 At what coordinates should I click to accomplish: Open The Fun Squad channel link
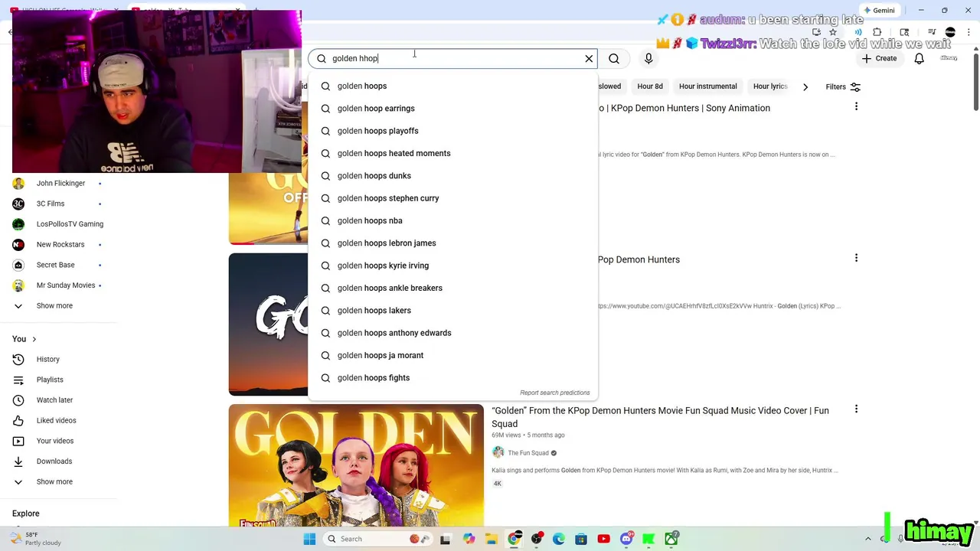tap(528, 453)
